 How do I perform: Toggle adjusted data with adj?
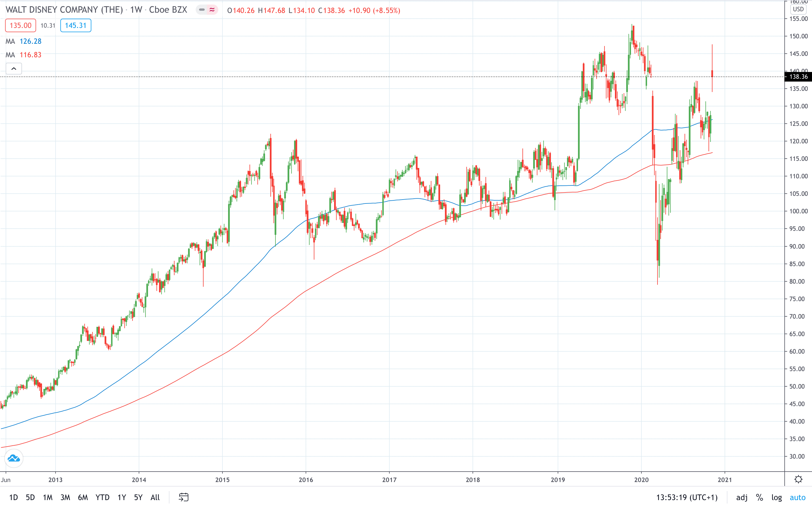click(742, 497)
